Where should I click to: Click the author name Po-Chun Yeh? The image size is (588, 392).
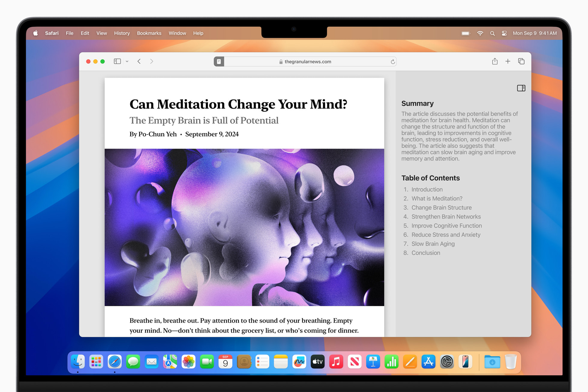tap(157, 134)
